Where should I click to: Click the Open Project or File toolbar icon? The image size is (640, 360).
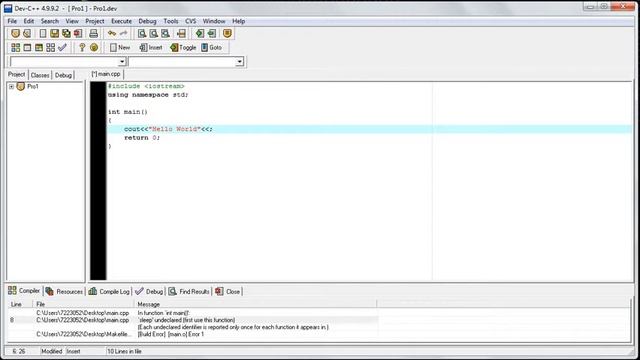pyautogui.click(x=16, y=33)
